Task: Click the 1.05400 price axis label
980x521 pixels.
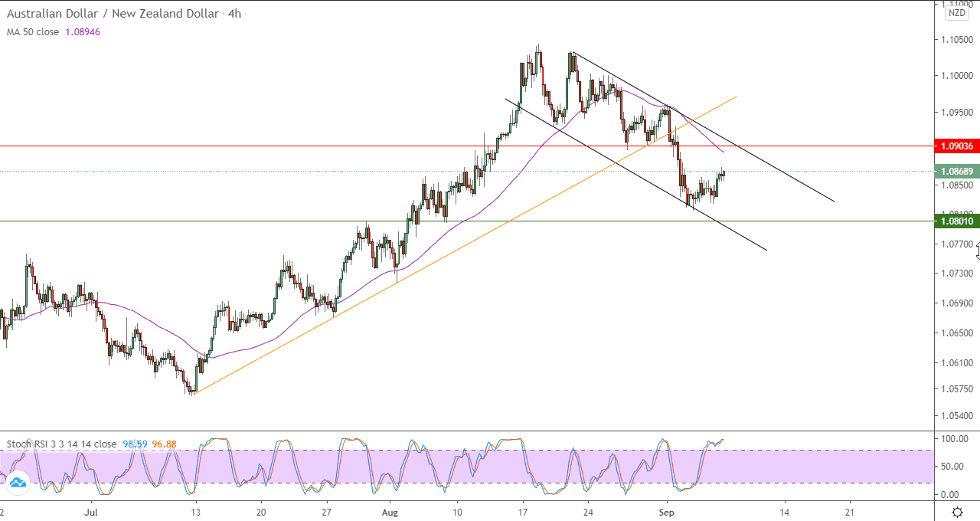Action: (958, 416)
